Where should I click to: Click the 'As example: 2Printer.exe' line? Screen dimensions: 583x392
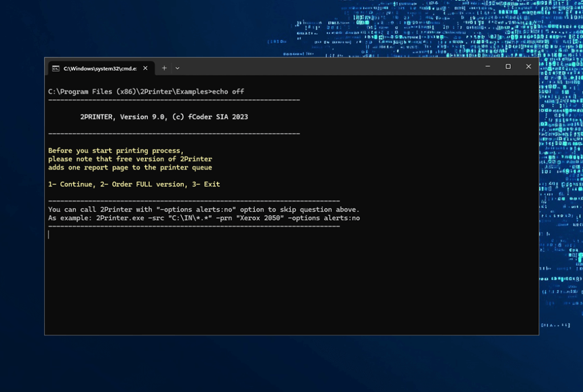(204, 218)
